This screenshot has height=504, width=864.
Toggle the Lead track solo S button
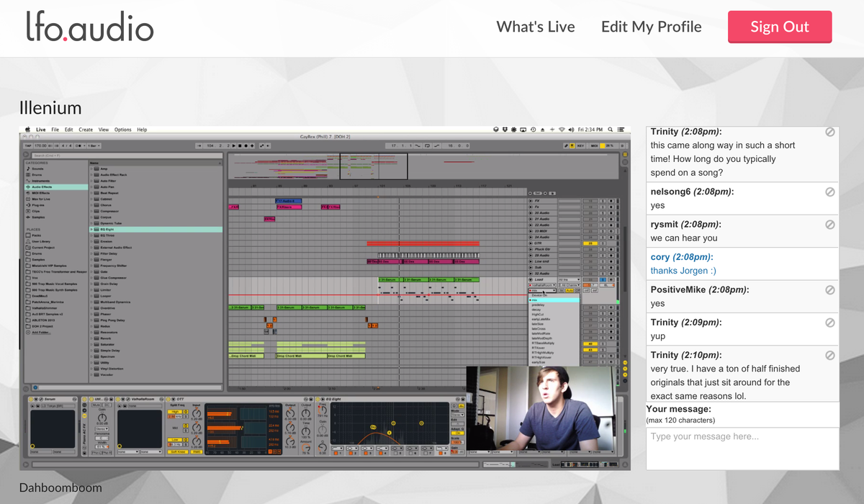click(603, 279)
